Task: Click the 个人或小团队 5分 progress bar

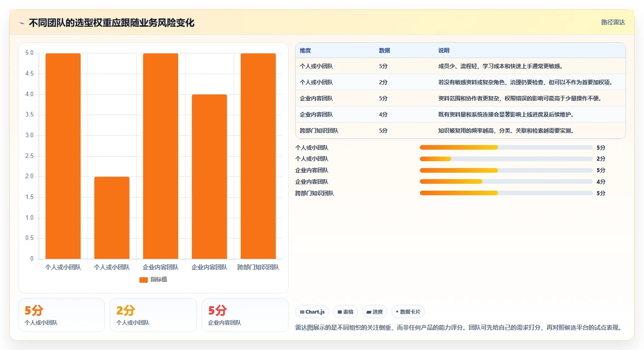Action: (506, 147)
